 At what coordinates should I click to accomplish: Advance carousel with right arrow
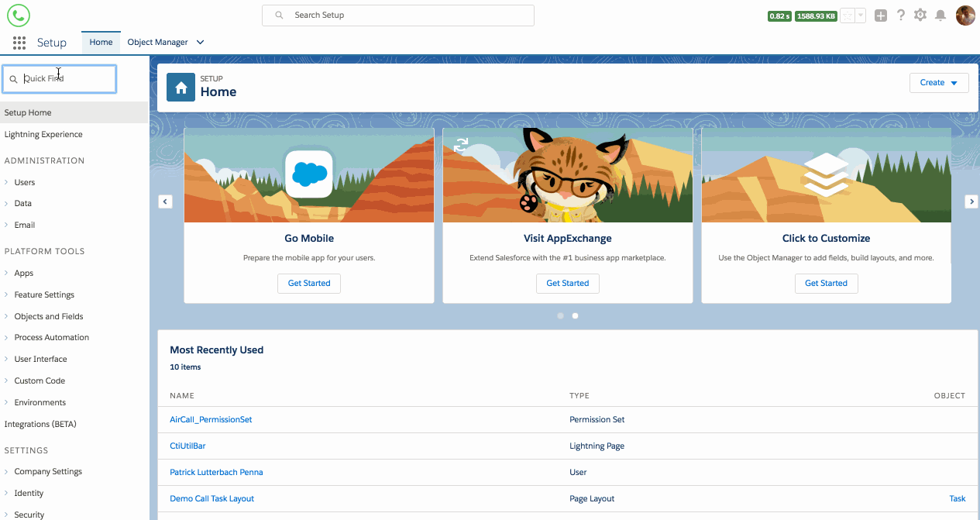point(971,201)
